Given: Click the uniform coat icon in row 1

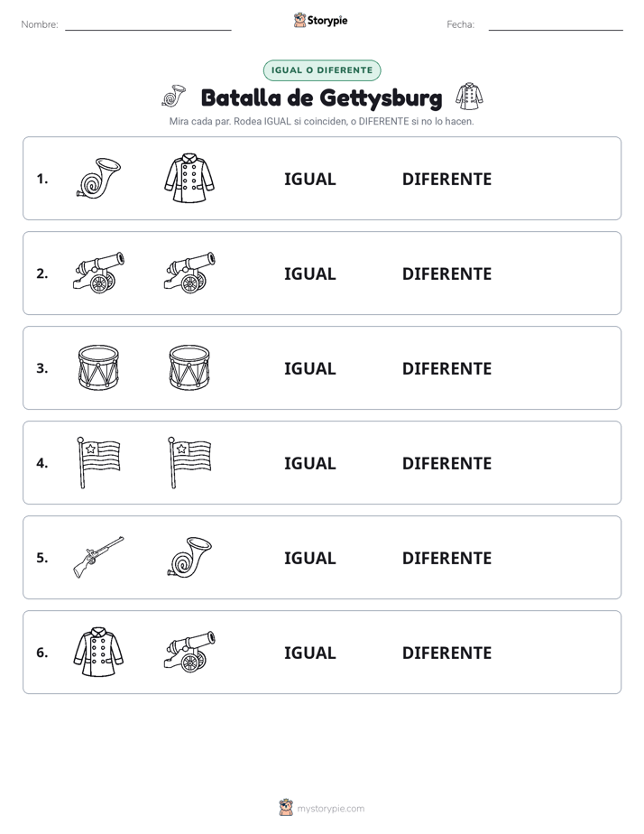Looking at the screenshot, I should 189,178.
